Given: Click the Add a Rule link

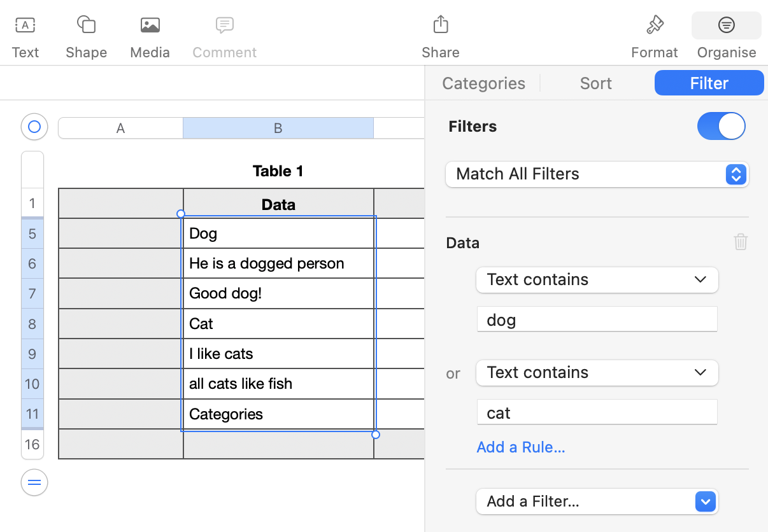Looking at the screenshot, I should tap(520, 447).
